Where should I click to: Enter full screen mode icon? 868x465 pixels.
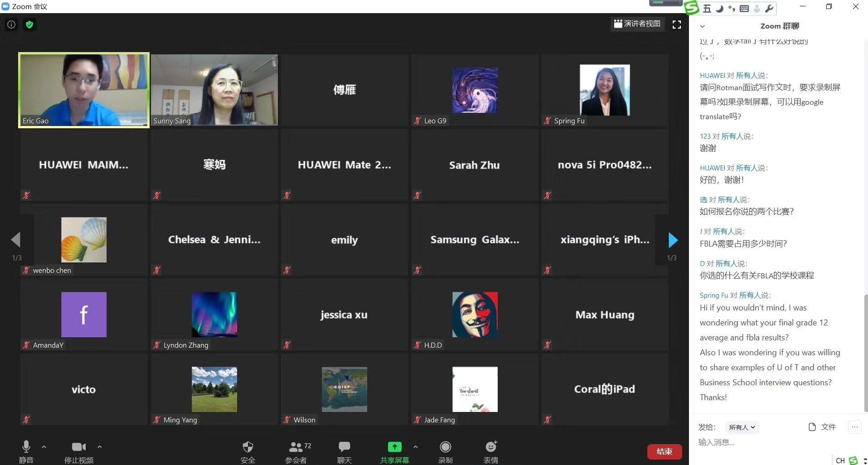677,24
